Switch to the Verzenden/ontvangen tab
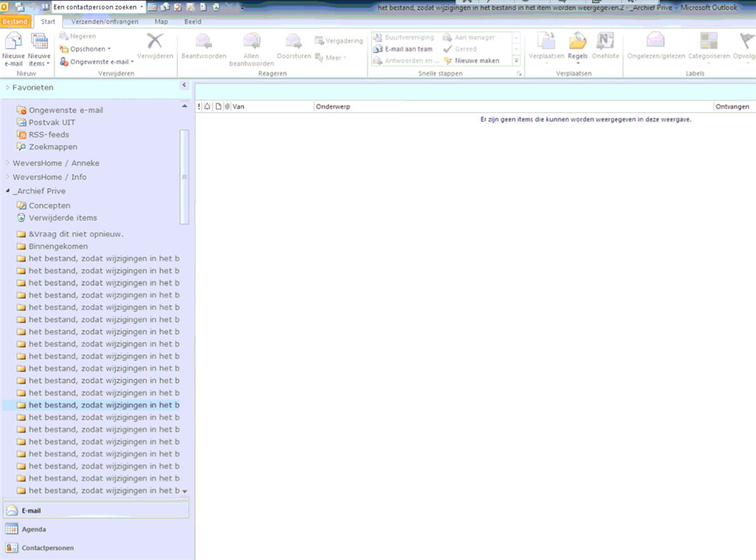Screen dimensions: 756x560 pos(105,21)
